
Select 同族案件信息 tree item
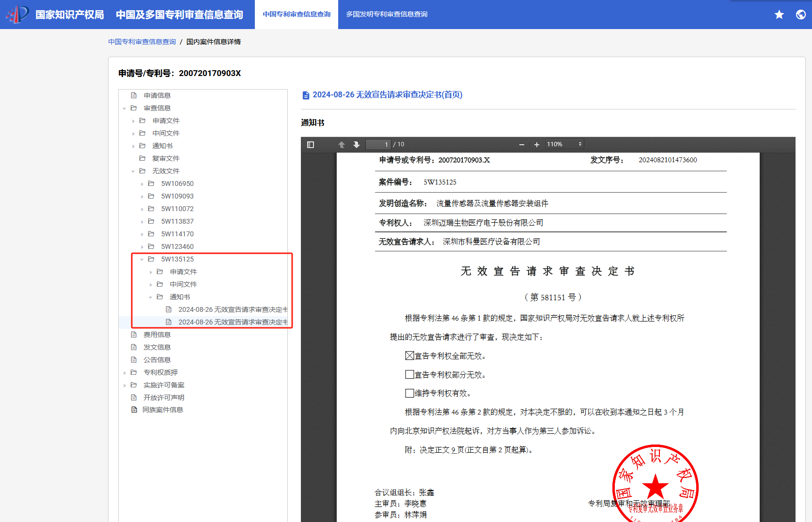coord(163,410)
